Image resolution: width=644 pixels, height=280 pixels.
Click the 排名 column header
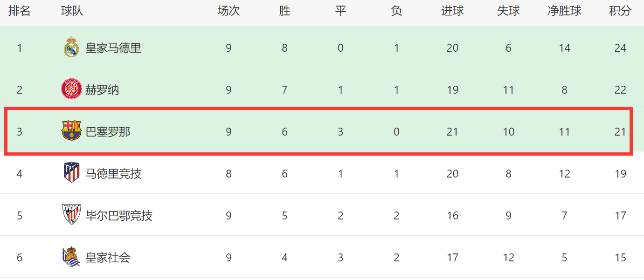tap(19, 11)
